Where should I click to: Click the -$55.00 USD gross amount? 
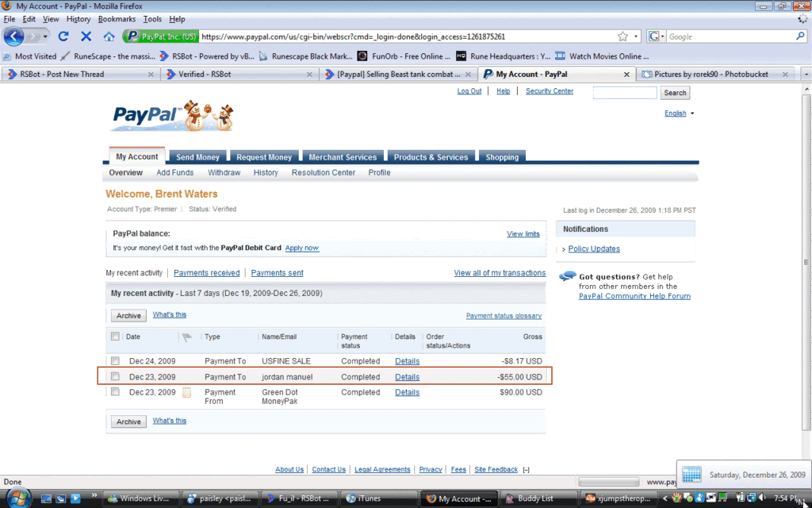point(519,377)
